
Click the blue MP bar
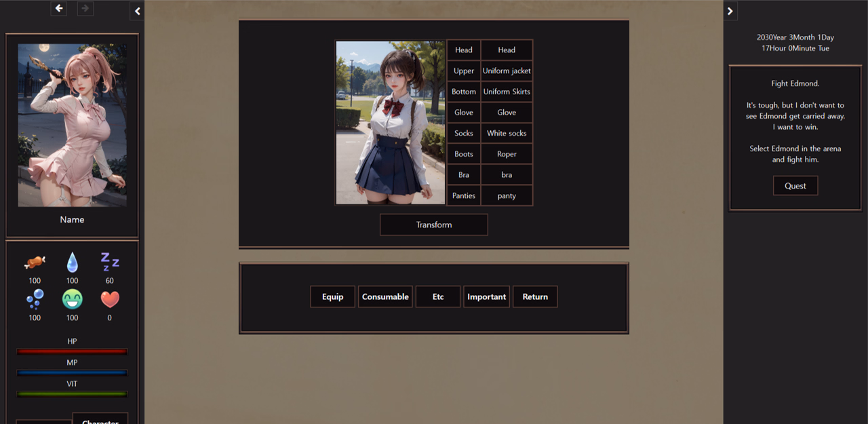click(72, 373)
